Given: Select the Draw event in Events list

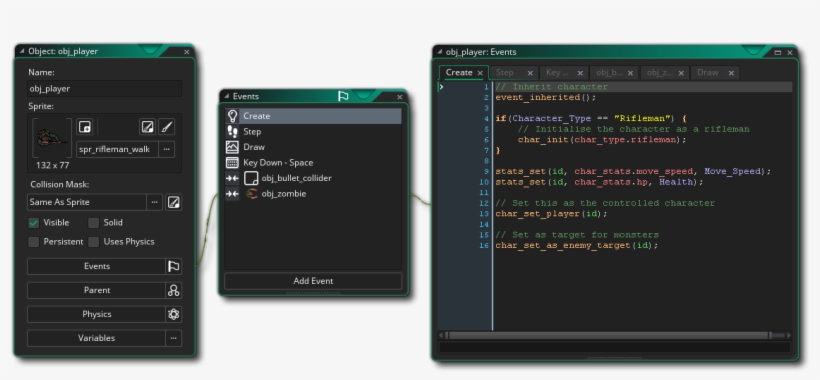Looking at the screenshot, I should 313,147.
